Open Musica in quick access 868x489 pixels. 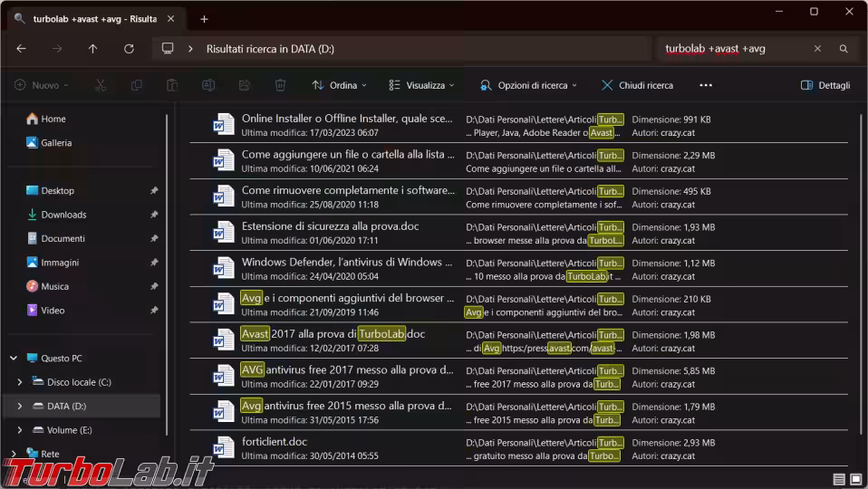[48, 286]
